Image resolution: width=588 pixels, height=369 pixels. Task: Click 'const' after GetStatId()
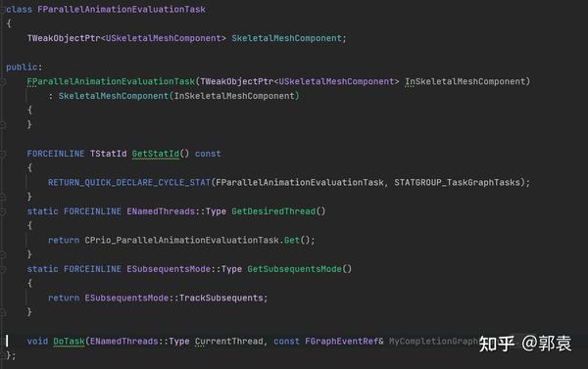coord(208,154)
